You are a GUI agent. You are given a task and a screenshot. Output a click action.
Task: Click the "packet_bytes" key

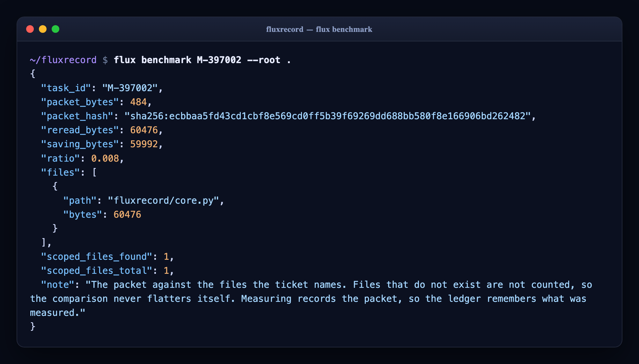tap(80, 102)
